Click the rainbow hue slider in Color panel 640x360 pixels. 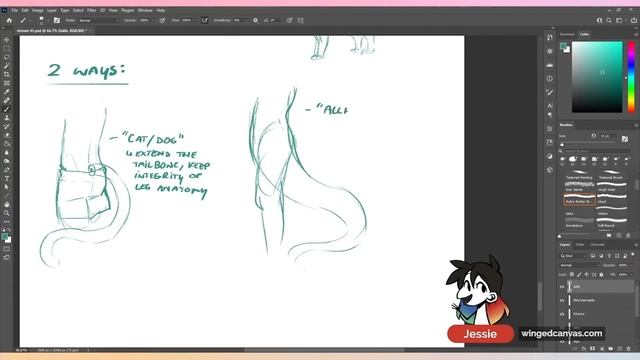631,77
